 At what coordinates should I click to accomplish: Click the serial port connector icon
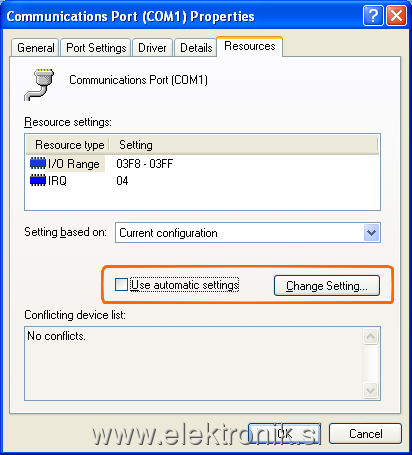click(39, 85)
